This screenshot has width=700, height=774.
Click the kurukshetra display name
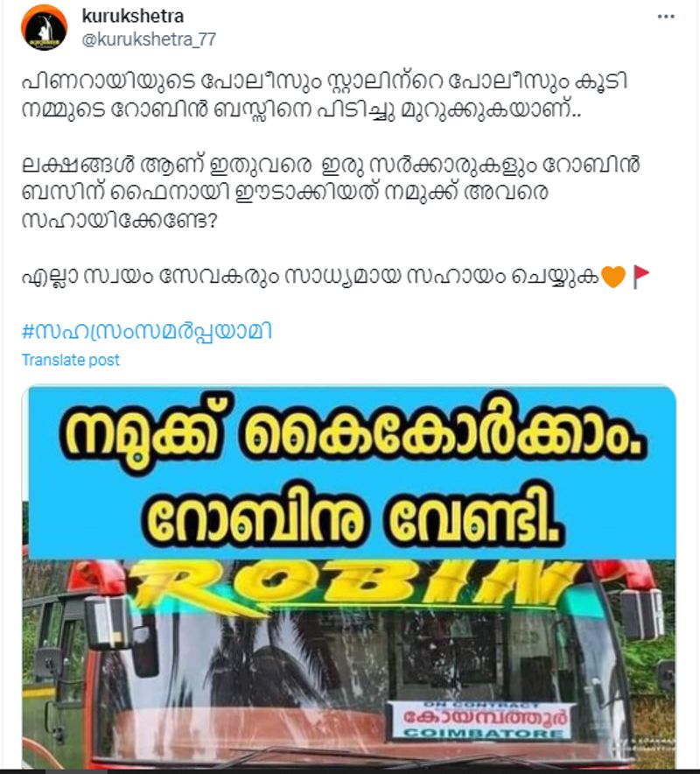(133, 16)
